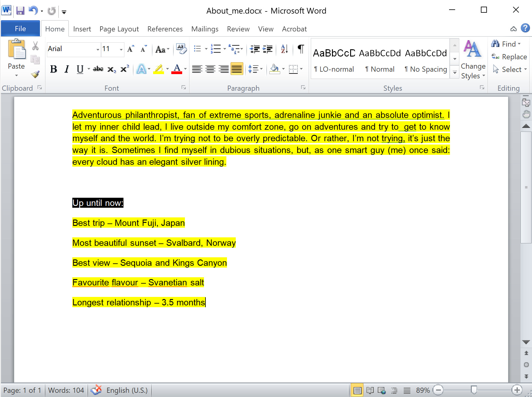Switch to Full Screen Reading view icon
The height and width of the screenshot is (397, 532).
tap(370, 390)
